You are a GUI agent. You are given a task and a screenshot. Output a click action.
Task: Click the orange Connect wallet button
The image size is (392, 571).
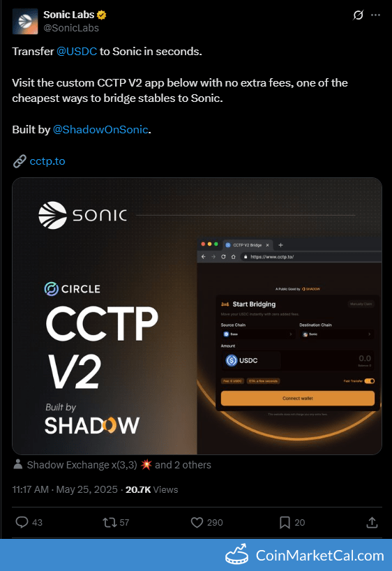[x=297, y=399]
